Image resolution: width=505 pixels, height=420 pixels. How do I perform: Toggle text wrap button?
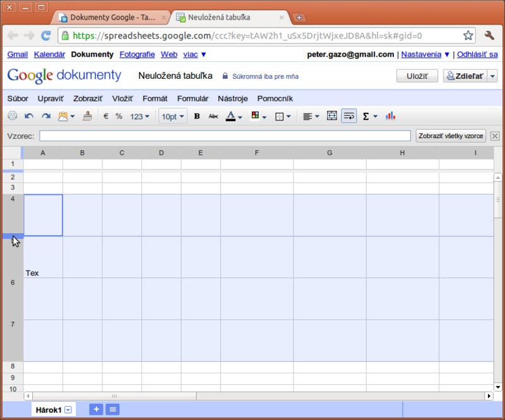tap(349, 116)
